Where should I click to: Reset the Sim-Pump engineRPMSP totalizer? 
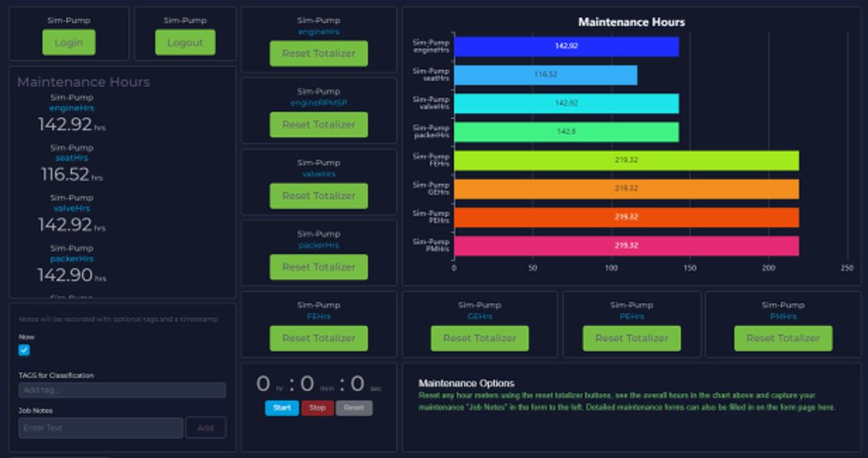point(317,125)
